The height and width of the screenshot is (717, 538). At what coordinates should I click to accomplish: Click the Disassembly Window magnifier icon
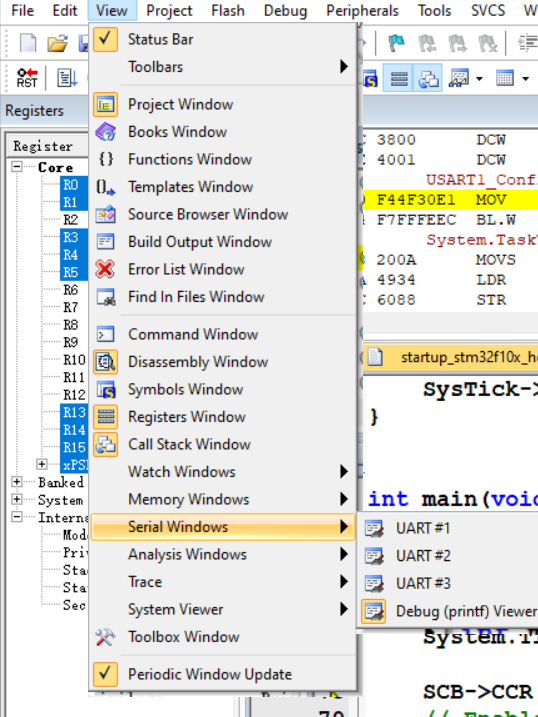pos(106,362)
